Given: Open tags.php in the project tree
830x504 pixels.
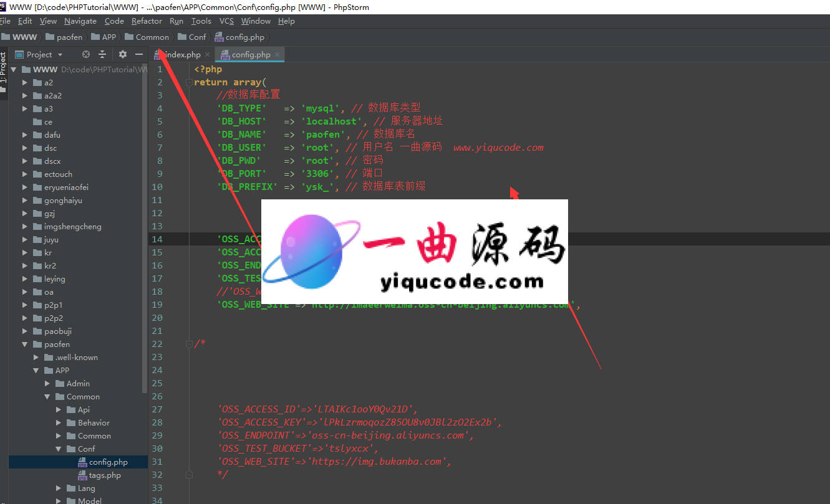Looking at the screenshot, I should click(x=105, y=475).
